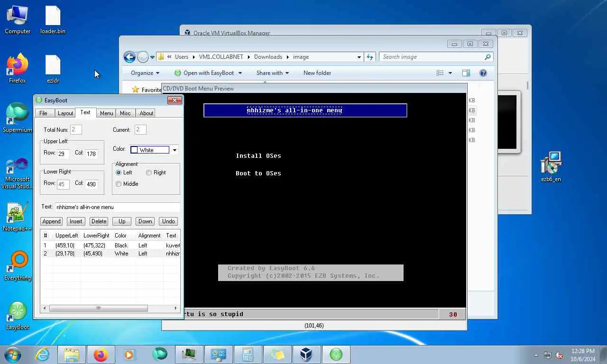This screenshot has width=607, height=364.
Task: Select the ezldr file on desktop
Action: [x=53, y=69]
